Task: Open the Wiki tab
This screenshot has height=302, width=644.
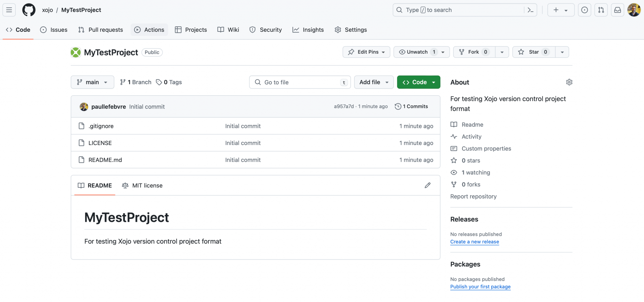Action: [228, 30]
